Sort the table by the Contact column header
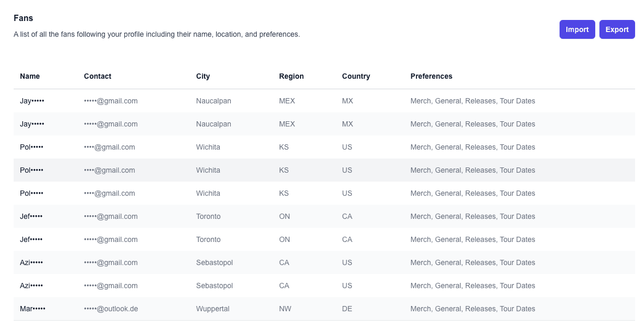The width and height of the screenshot is (644, 327). coord(98,76)
